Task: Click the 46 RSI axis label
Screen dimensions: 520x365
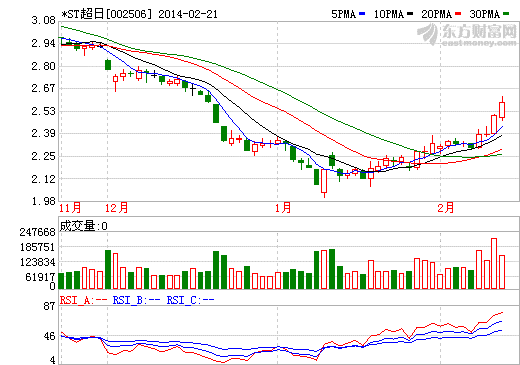Action: 50,336
